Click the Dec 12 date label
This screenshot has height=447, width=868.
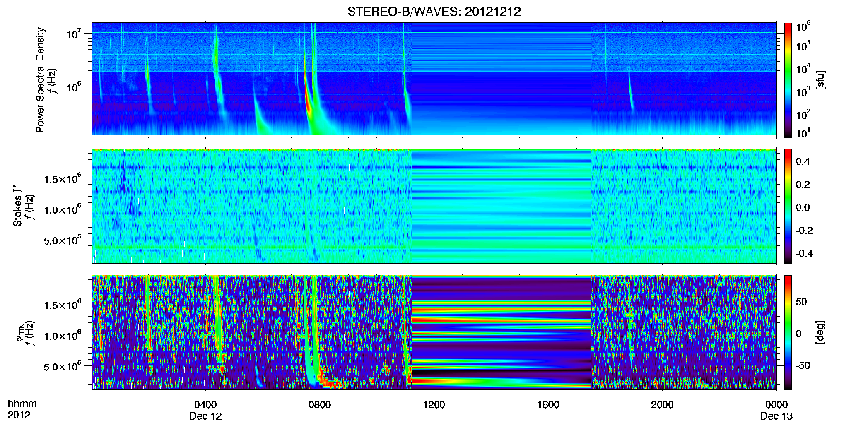[x=205, y=416]
